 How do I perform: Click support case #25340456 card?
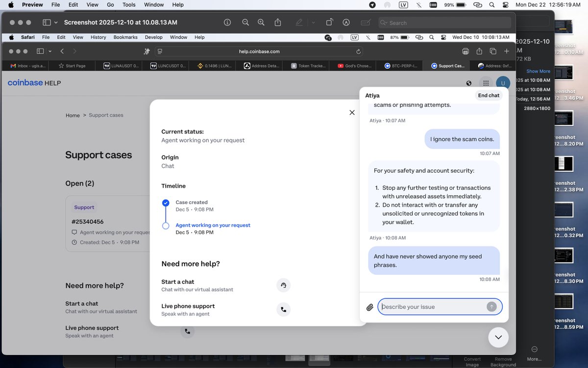[x=107, y=224]
